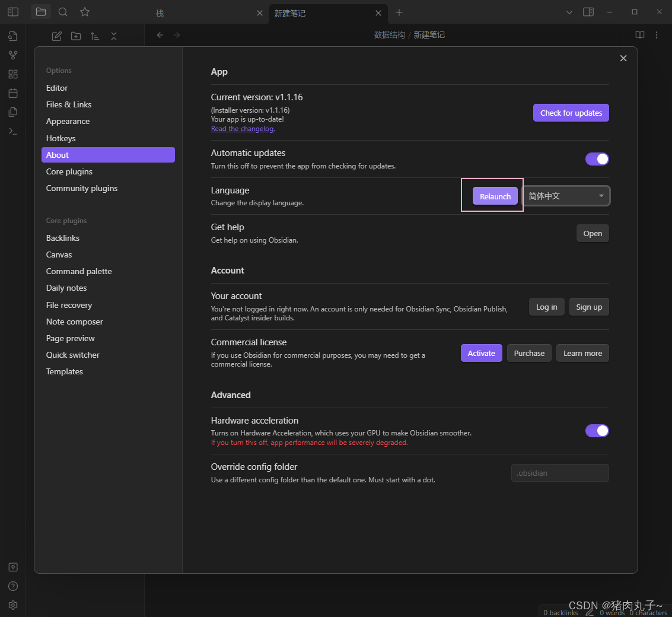Open another vault icon
Viewport: 672px width, 617px height.
click(x=13, y=567)
